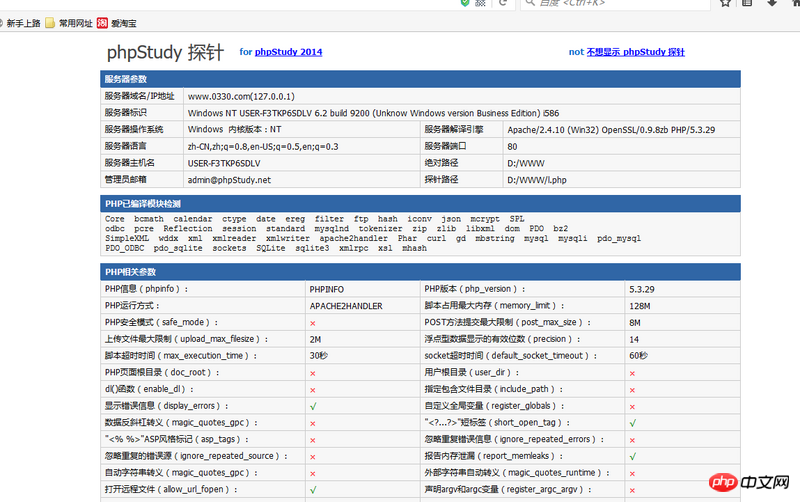Click the green check for report_memleaks

tap(632, 456)
